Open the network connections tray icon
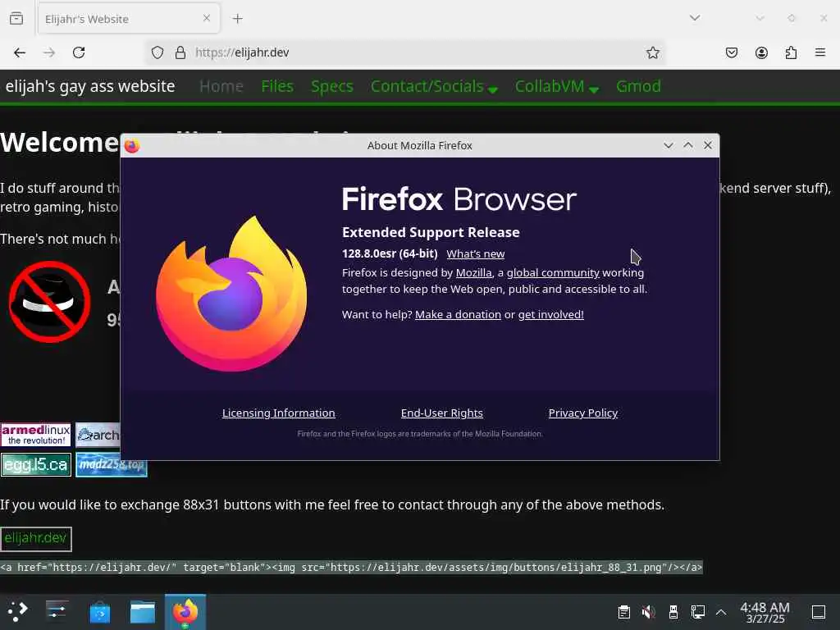The height and width of the screenshot is (630, 840). [x=697, y=612]
